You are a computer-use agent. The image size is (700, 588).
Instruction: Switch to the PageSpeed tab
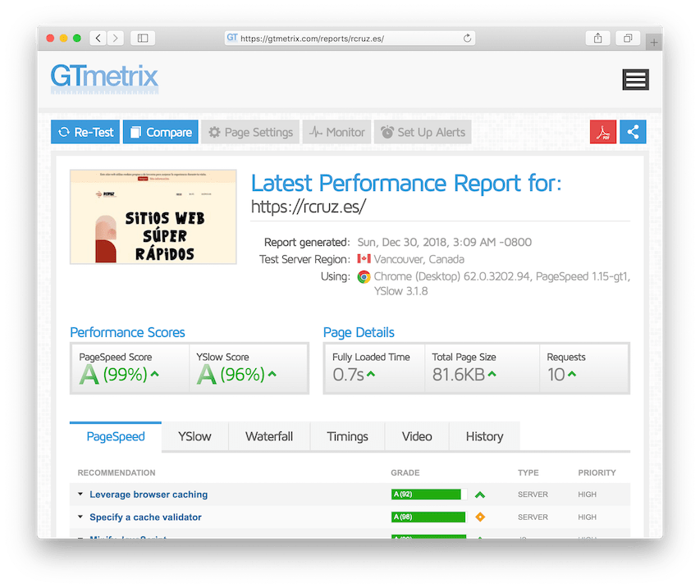click(x=116, y=436)
